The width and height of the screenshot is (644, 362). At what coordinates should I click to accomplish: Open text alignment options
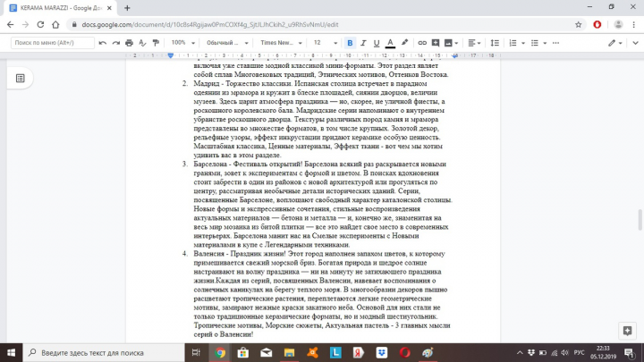[x=474, y=43]
